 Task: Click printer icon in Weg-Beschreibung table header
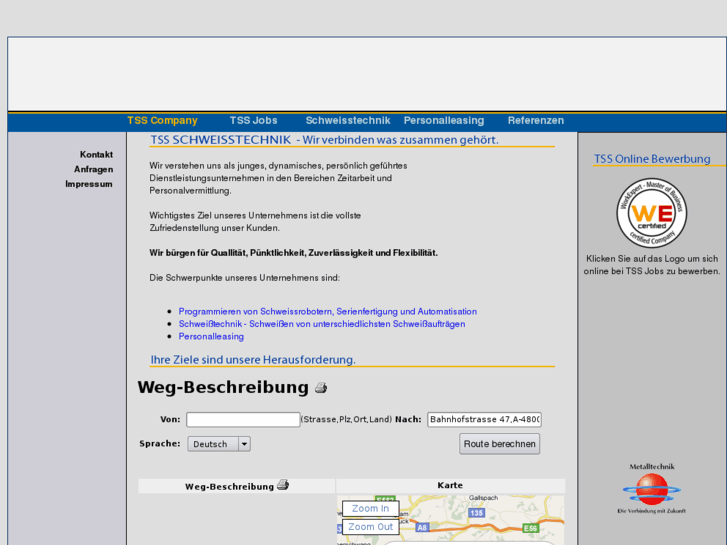pyautogui.click(x=283, y=485)
